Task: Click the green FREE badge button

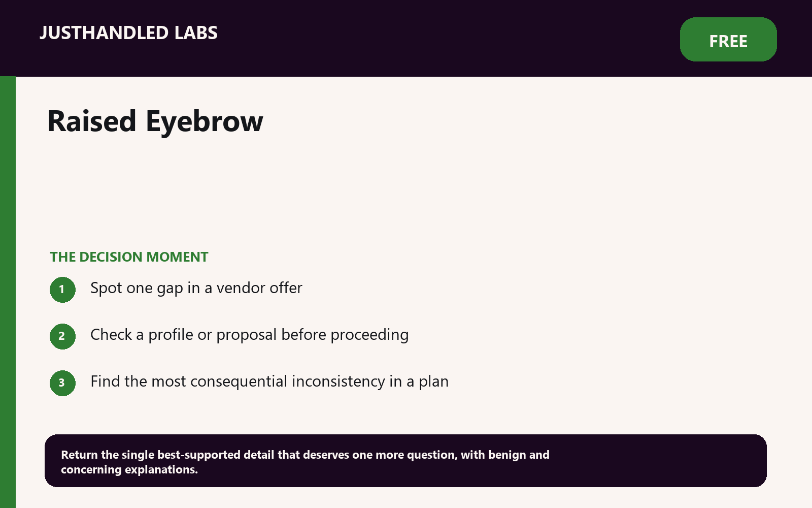Action: pos(728,40)
